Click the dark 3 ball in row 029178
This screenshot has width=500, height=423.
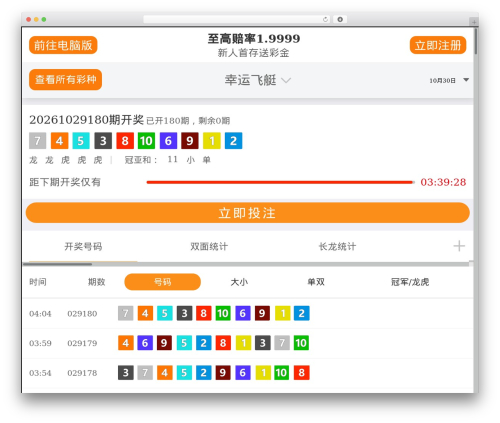click(x=126, y=373)
